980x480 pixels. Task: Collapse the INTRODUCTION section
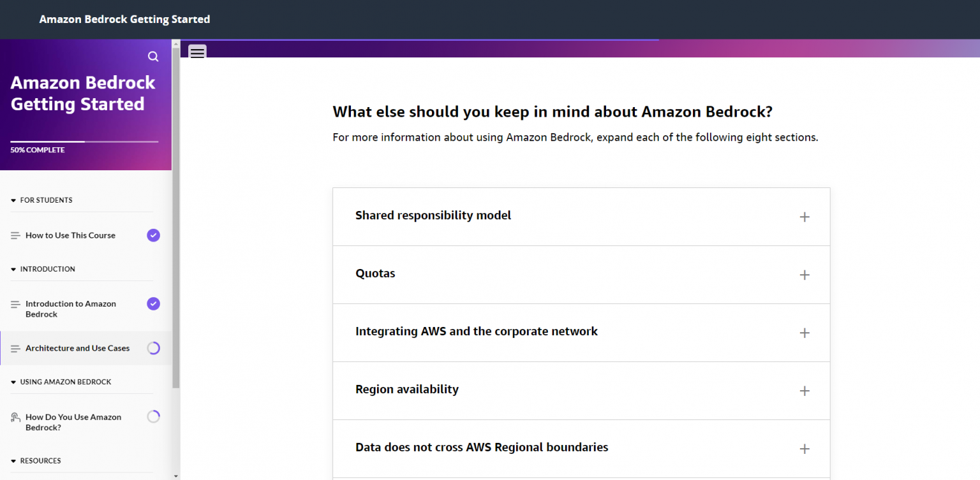pyautogui.click(x=13, y=269)
